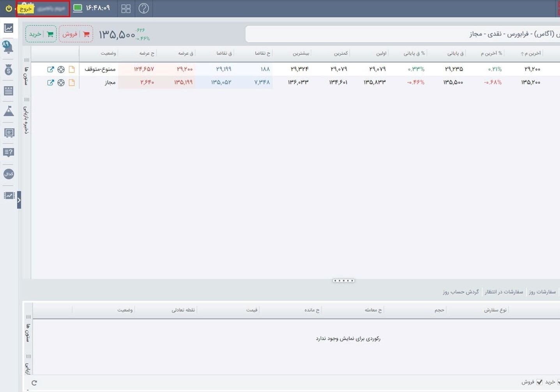Switch to سفارشات در انتظار tab
Image resolution: width=560 pixels, height=392 pixels.
(x=503, y=292)
